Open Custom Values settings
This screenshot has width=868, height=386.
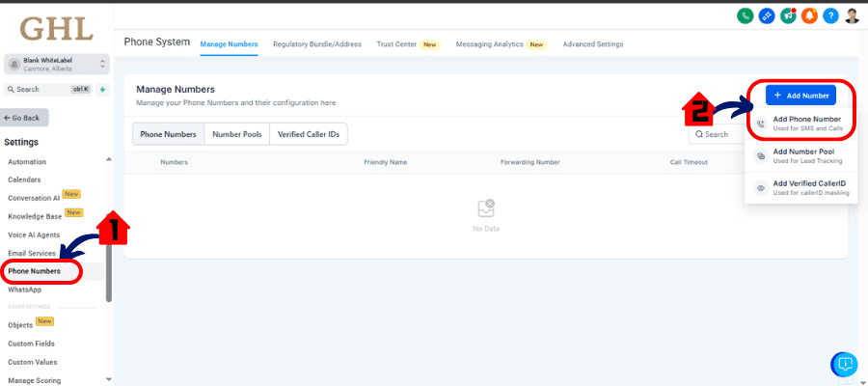point(32,362)
